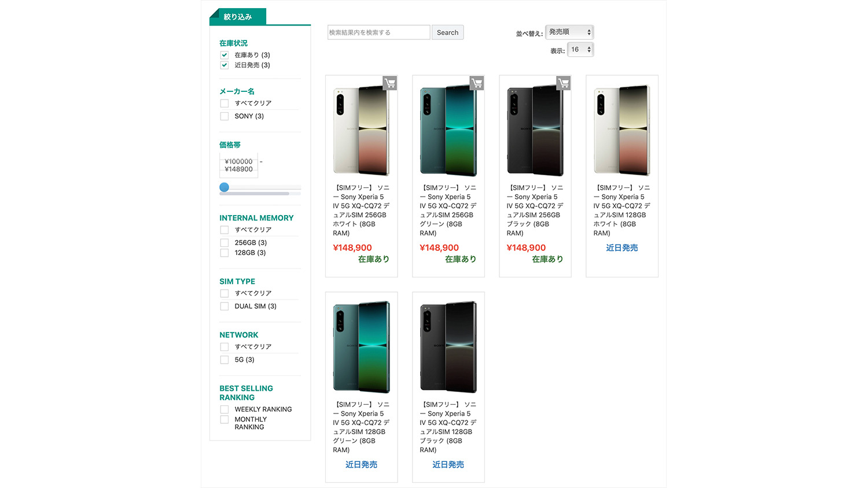This screenshot has width=868, height=488.
Task: Click the price range slider handle
Action: click(225, 187)
